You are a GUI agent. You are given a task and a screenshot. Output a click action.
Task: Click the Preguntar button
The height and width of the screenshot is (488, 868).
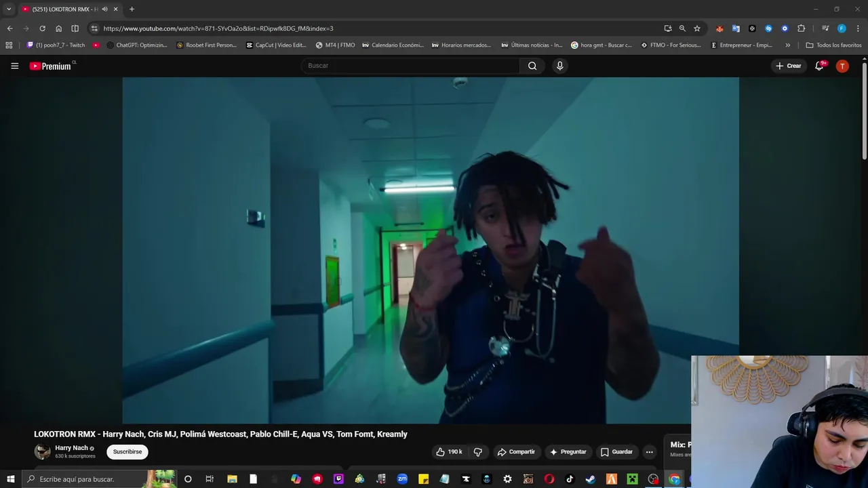click(568, 452)
